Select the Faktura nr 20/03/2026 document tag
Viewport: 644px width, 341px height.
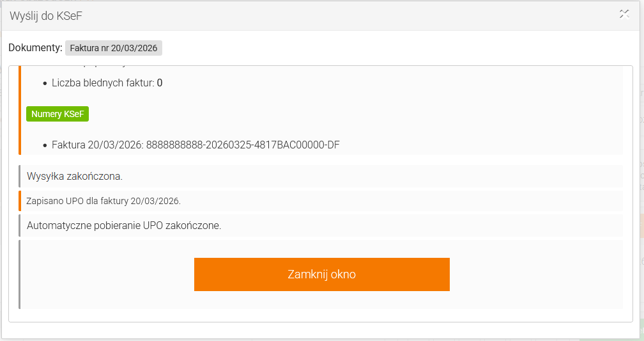(114, 48)
